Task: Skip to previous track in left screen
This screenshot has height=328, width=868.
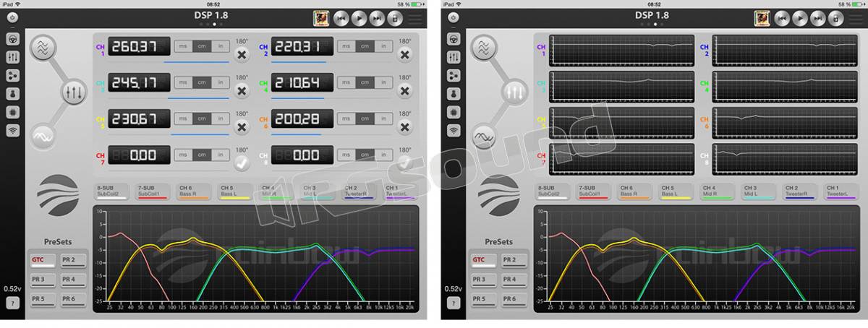Action: click(341, 19)
